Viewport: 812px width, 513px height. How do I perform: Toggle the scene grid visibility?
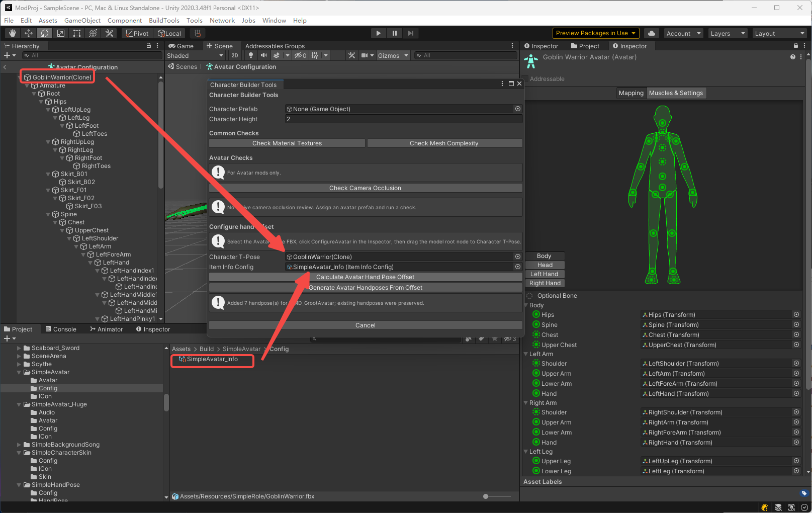(x=315, y=55)
